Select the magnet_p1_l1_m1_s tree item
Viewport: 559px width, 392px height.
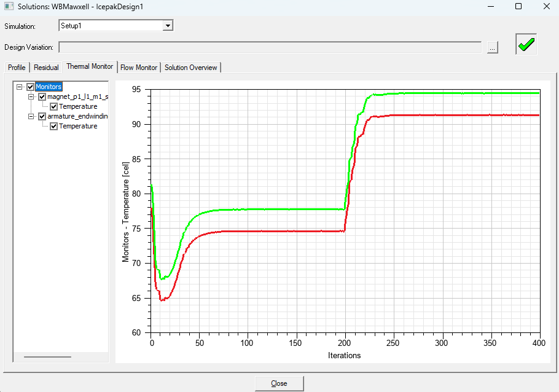(x=78, y=96)
